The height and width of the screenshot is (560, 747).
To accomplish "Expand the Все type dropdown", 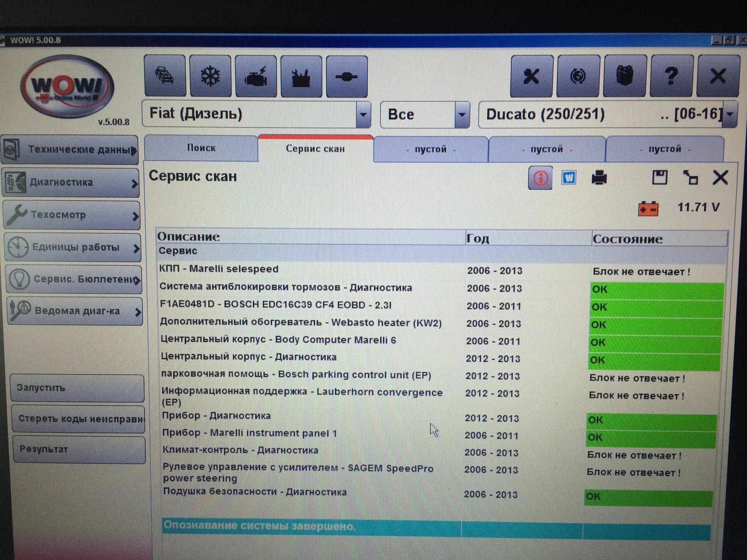I will 462,115.
